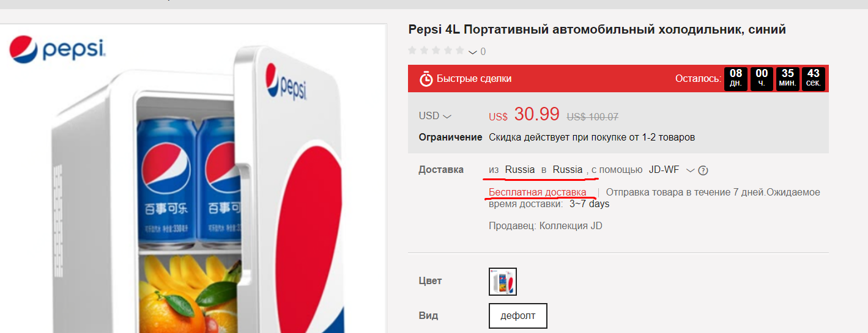
Task: Select the color swatch thumbnail
Action: click(503, 282)
